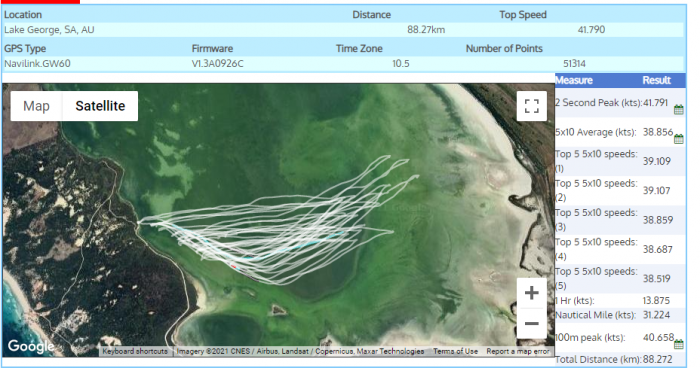Select the Lake George, SA, AU location
Screen dimensions: 700x368
[x=49, y=30]
